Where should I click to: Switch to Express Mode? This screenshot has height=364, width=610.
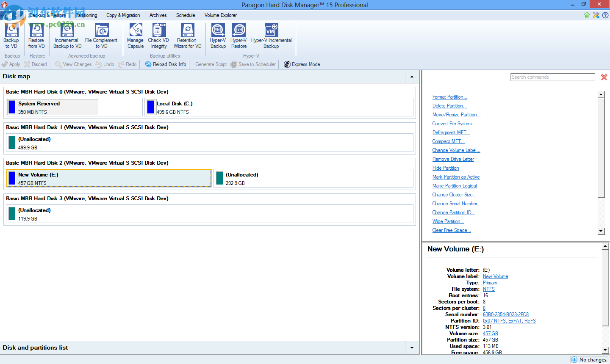tap(302, 64)
